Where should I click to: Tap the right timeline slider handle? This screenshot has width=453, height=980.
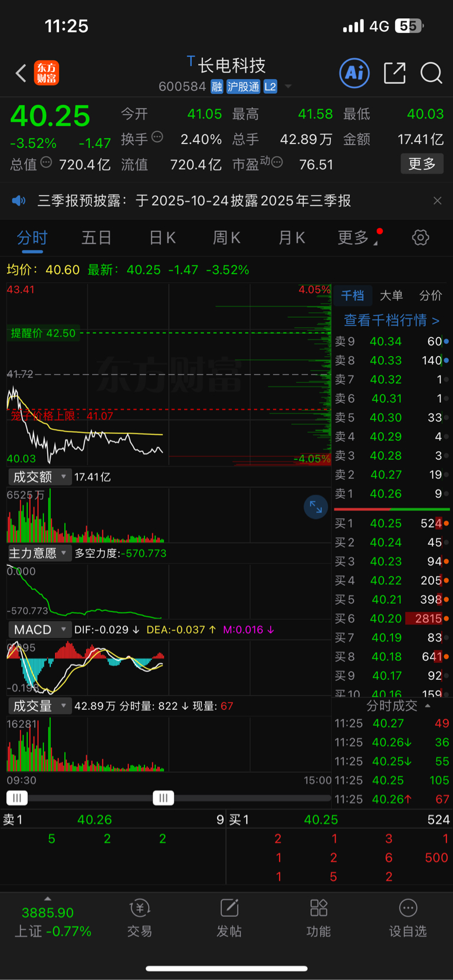point(163,798)
